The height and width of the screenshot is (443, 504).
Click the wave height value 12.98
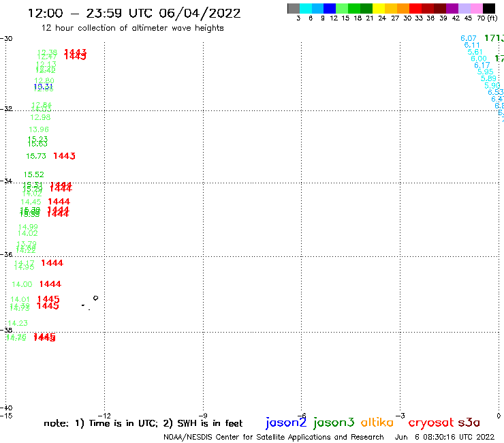point(40,117)
